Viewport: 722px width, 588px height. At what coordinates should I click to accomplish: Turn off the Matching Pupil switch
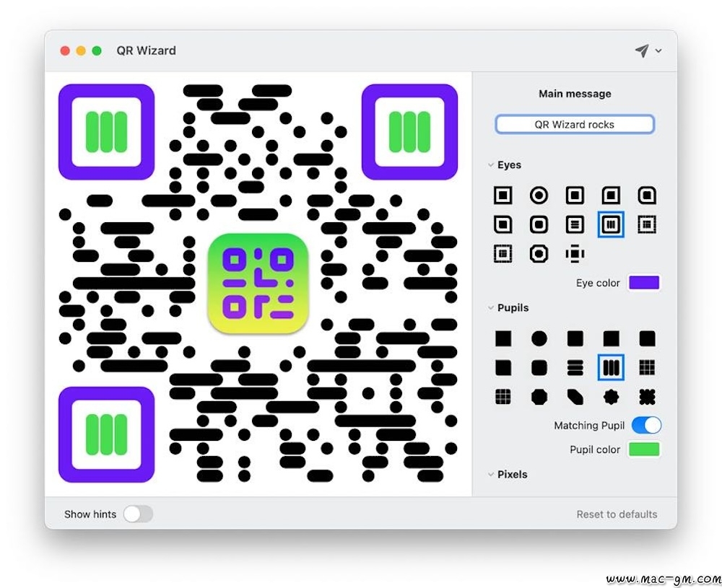pyautogui.click(x=646, y=425)
